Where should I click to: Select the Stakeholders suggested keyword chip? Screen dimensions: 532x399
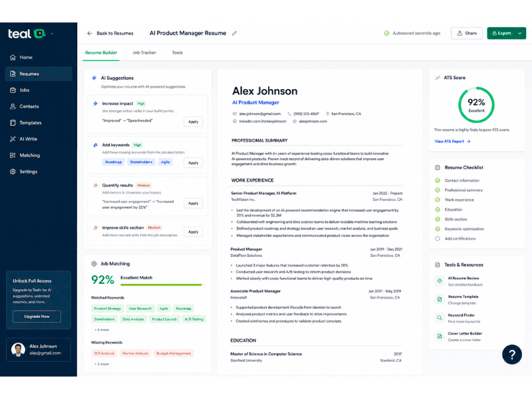[141, 162]
